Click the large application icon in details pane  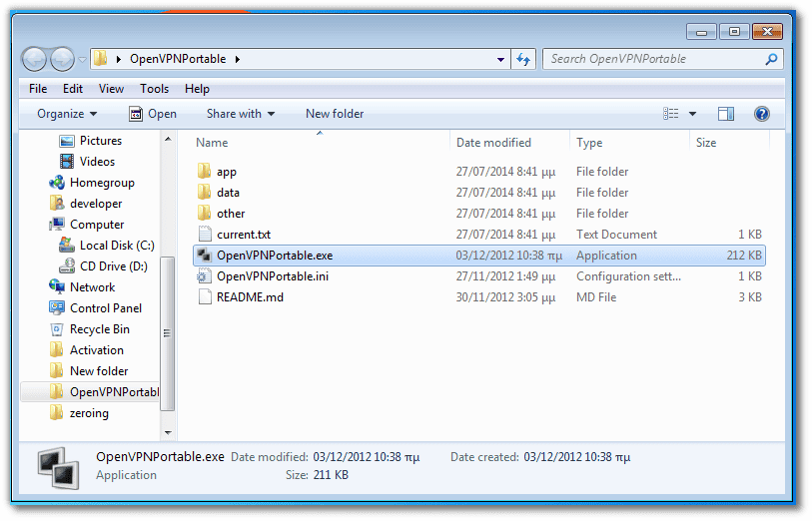pyautogui.click(x=59, y=468)
